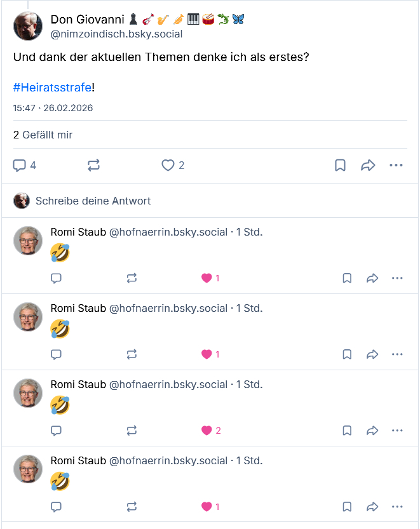Repost Don Giovanni's main post
The height and width of the screenshot is (529, 420).
point(93,166)
